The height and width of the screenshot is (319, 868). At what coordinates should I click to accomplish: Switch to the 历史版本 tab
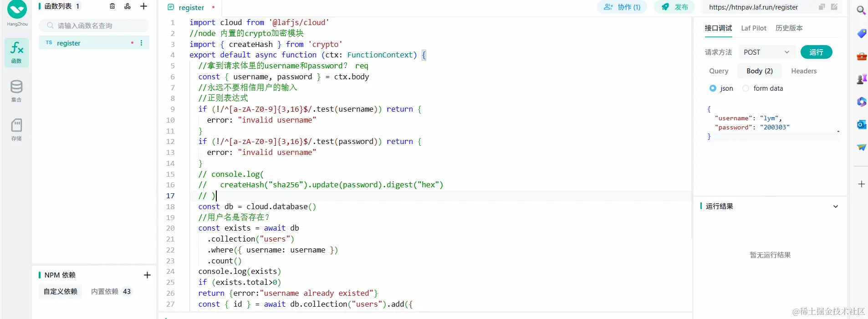pos(789,28)
